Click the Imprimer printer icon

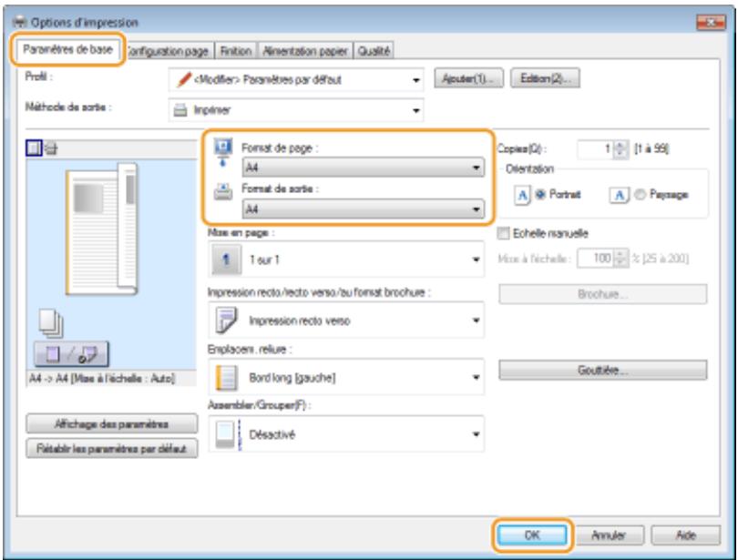point(180,110)
